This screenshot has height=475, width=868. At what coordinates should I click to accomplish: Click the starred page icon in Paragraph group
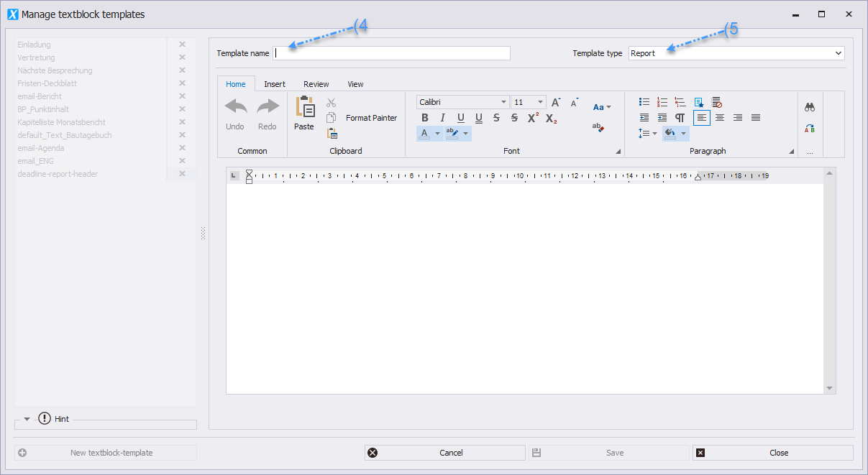tap(699, 103)
